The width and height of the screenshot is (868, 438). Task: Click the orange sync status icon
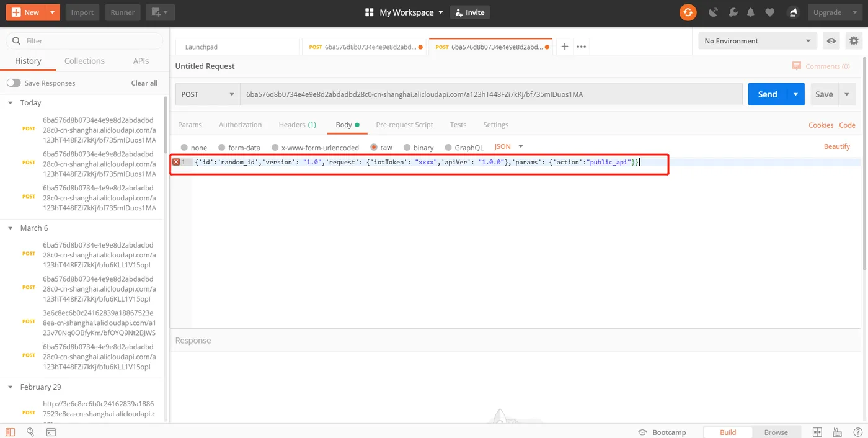688,12
